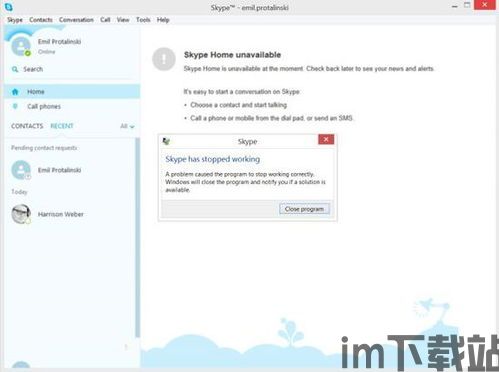Open the Contacts menu

point(41,20)
